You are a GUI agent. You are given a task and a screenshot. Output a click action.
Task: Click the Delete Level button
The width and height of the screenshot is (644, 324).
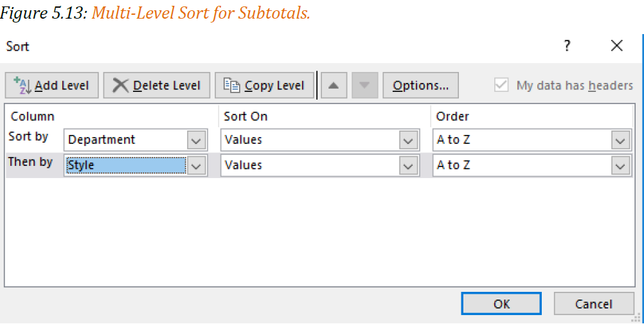[x=156, y=85]
